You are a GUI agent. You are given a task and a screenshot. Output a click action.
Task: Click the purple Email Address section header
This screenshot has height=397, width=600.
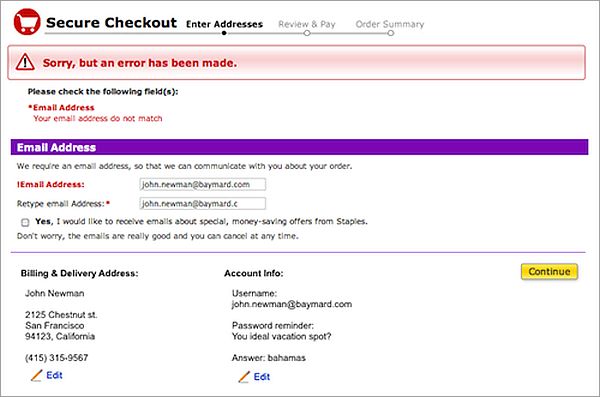click(x=299, y=147)
